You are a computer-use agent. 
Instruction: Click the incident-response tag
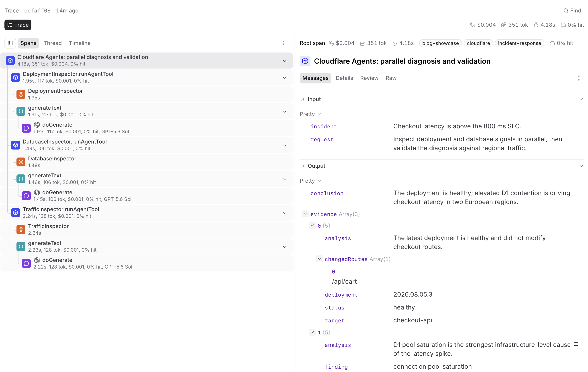(x=519, y=43)
